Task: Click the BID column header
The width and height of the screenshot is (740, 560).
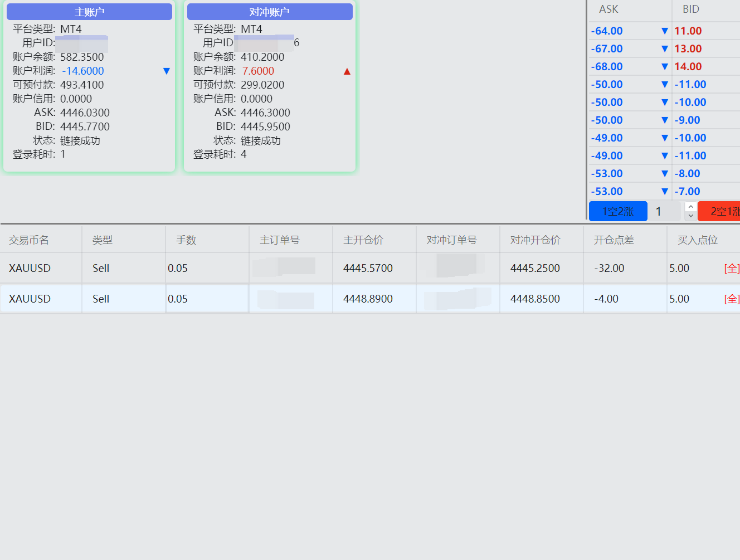Action: tap(691, 9)
